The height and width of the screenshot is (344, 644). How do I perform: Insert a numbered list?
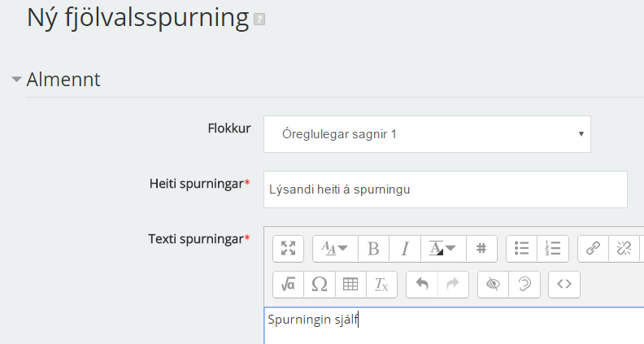tap(553, 249)
